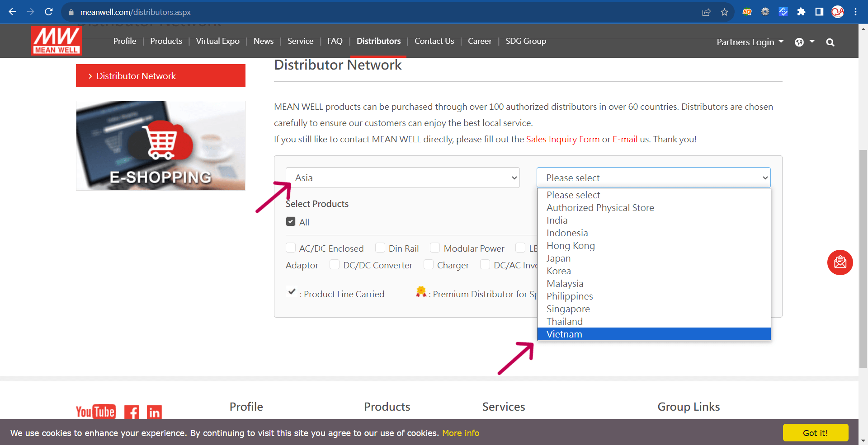Open site search magnifier icon
Screen dimensions: 868x445
(830, 42)
